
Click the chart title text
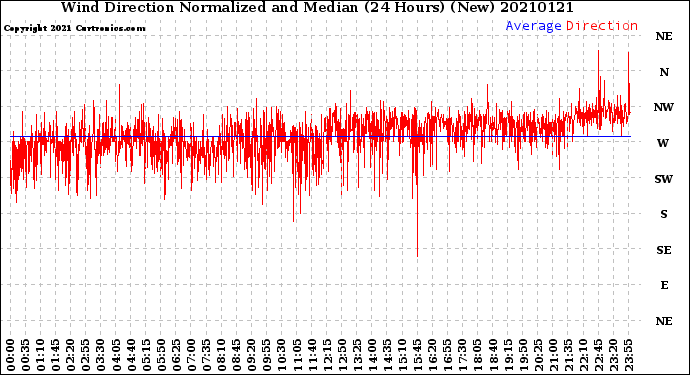click(x=317, y=7)
